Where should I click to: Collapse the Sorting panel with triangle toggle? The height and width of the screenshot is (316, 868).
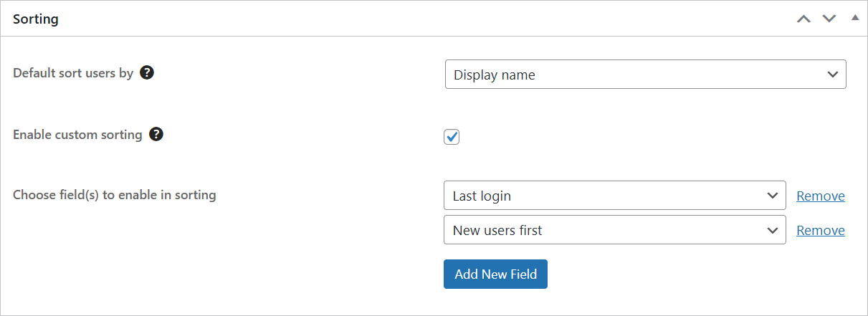[x=854, y=17]
